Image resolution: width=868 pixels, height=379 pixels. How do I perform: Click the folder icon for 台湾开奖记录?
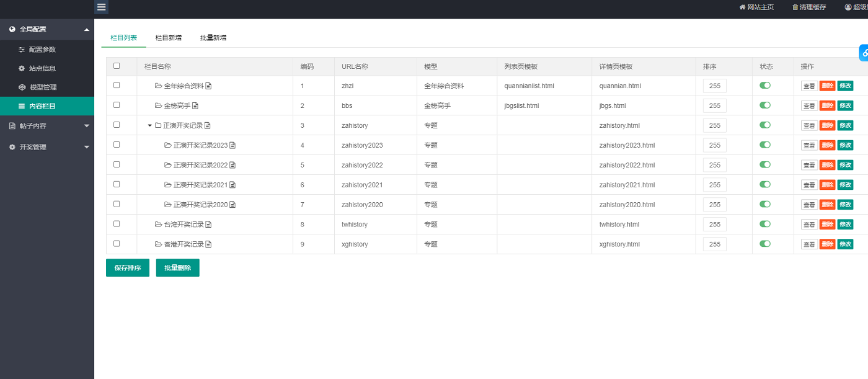pos(158,225)
